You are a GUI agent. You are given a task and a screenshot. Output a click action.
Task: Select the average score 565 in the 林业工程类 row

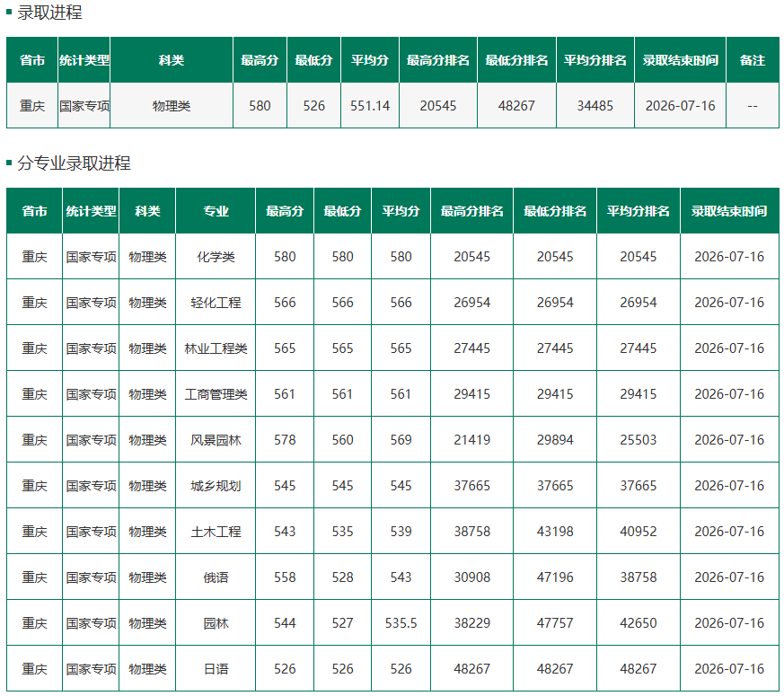(401, 348)
